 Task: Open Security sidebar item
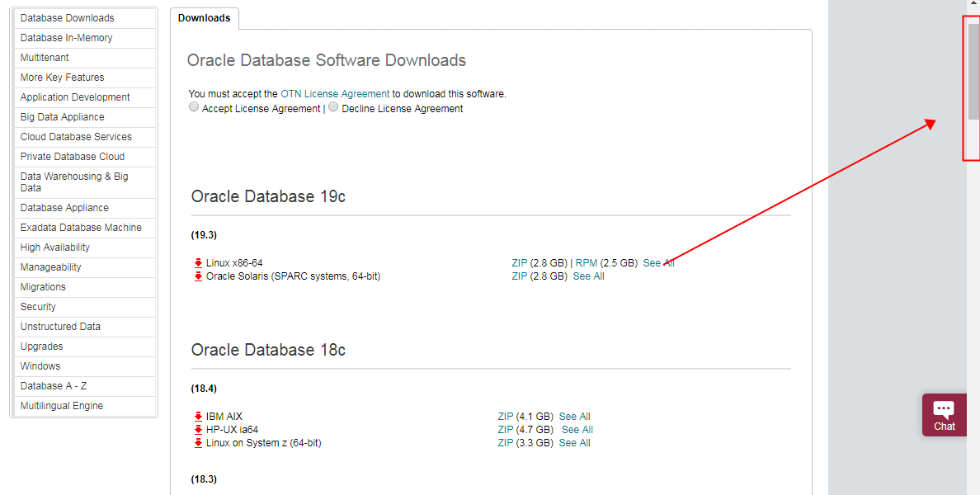click(85, 307)
